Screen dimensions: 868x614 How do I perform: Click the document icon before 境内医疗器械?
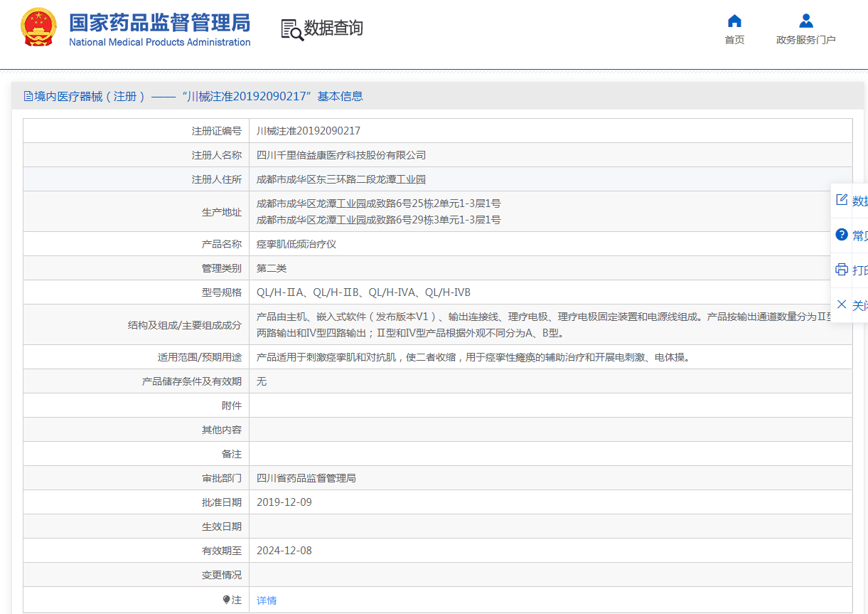click(28, 96)
